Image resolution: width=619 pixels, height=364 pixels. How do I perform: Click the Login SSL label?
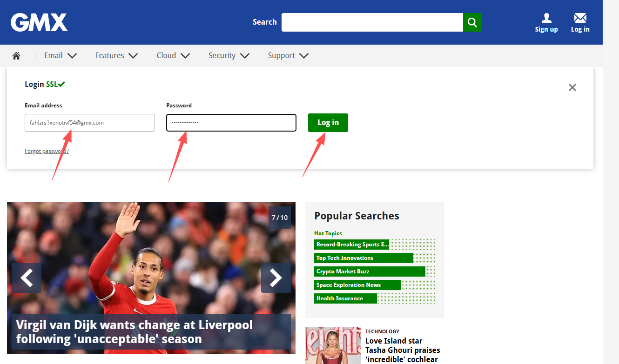45,84
